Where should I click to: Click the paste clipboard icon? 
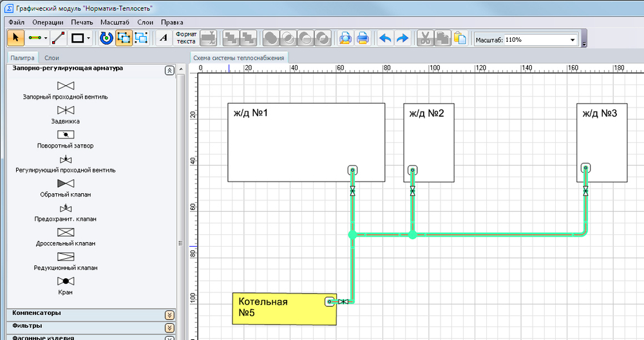click(460, 38)
